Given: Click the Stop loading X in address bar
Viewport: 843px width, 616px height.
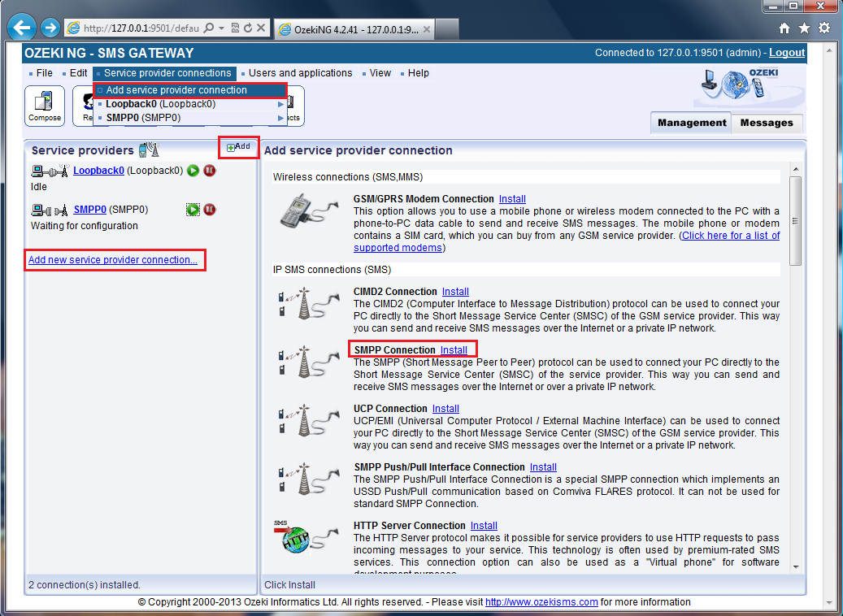Looking at the screenshot, I should pos(261,28).
